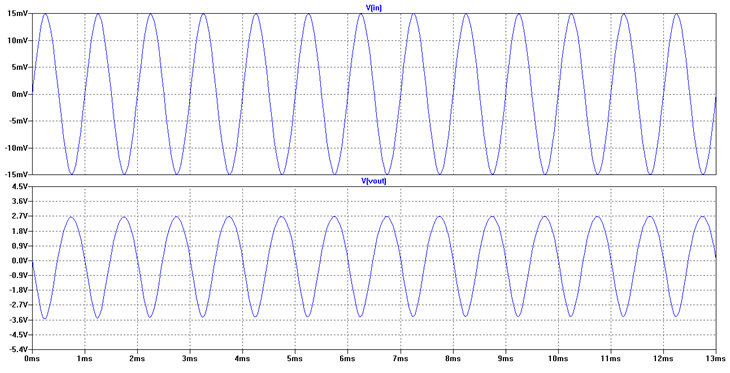Click the 9ms time axis label
The image size is (730, 373).
505,359
